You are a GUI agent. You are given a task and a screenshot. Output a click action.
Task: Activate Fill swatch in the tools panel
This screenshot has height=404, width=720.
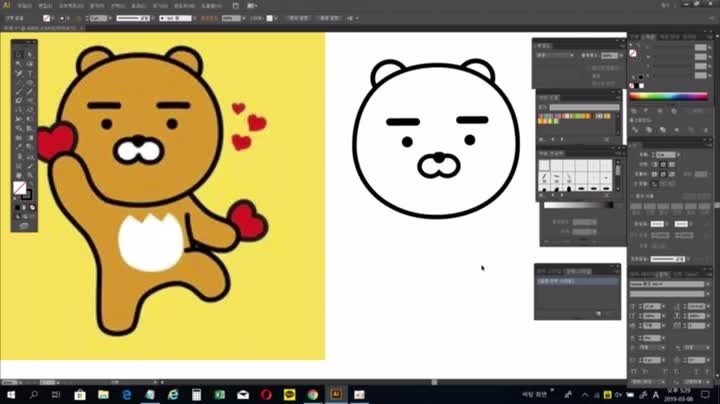pyautogui.click(x=19, y=187)
